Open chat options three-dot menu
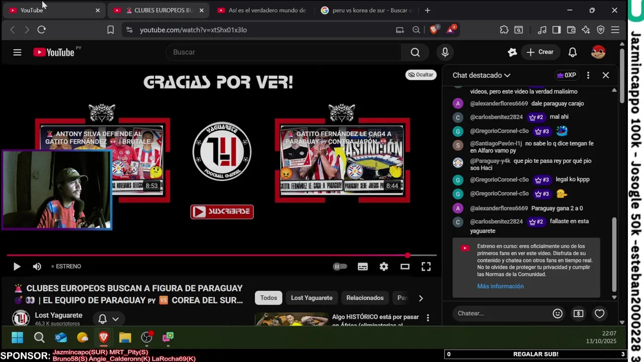The height and width of the screenshot is (362, 644). click(588, 75)
